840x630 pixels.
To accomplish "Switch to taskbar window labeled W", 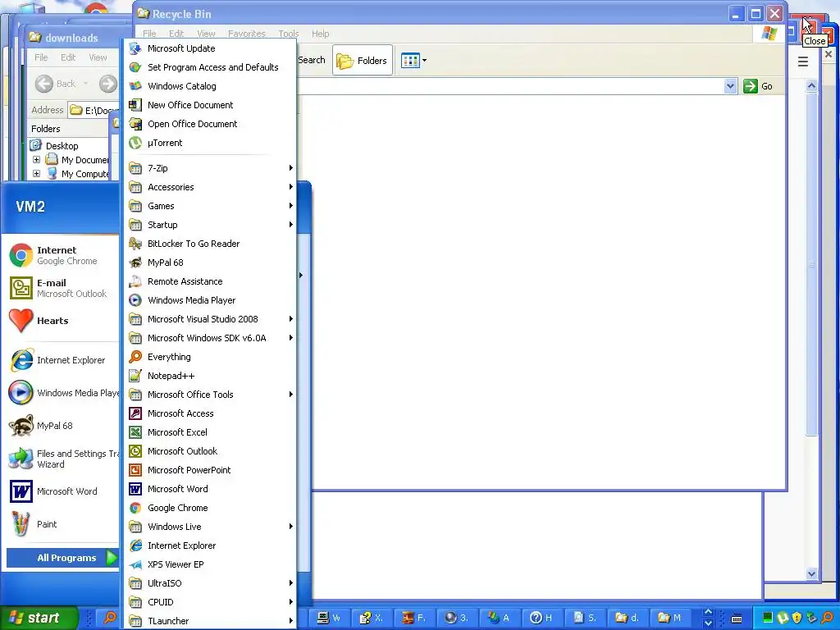I will coord(328,618).
